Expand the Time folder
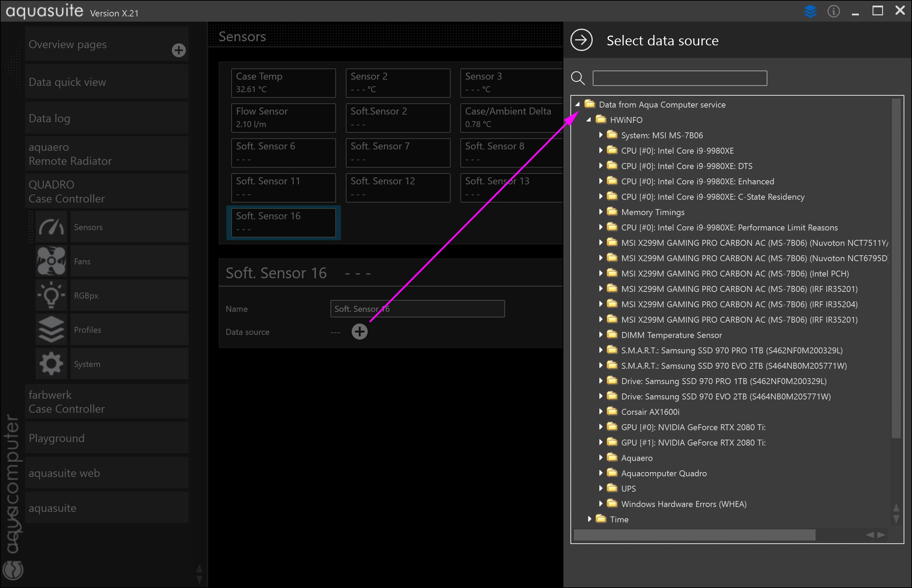 589,519
